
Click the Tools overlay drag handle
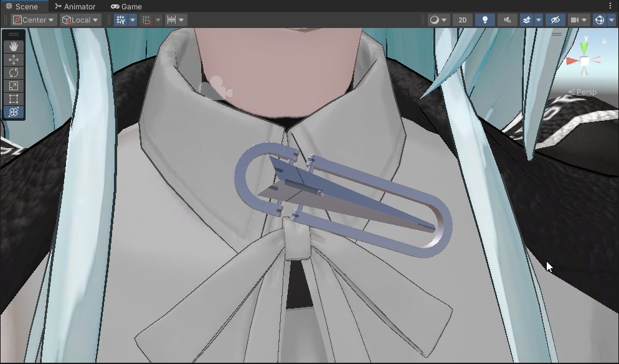coord(14,34)
